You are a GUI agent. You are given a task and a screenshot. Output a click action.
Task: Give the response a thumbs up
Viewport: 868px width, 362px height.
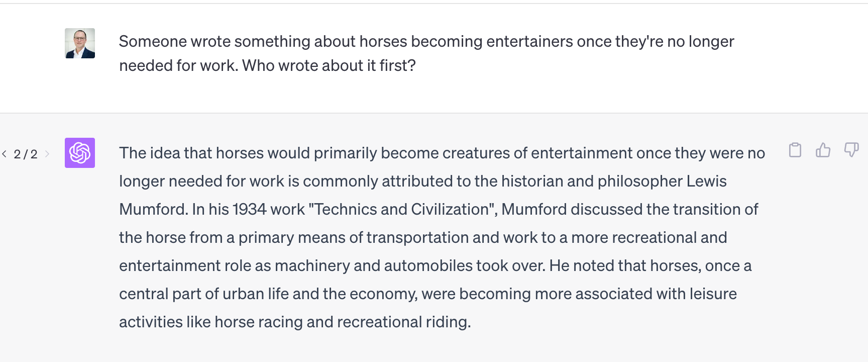pyautogui.click(x=823, y=150)
